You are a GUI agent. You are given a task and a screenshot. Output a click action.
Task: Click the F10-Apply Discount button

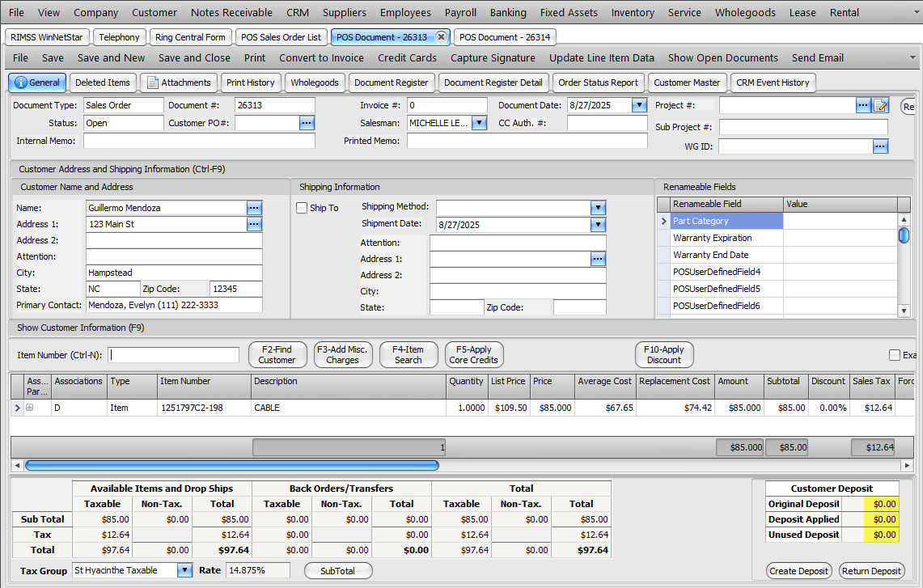point(664,355)
